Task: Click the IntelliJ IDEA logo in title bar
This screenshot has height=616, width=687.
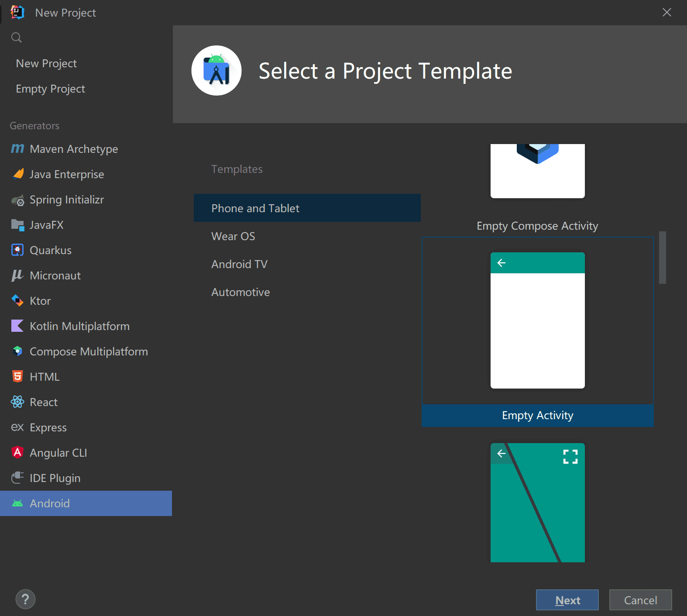Action: 17,12
